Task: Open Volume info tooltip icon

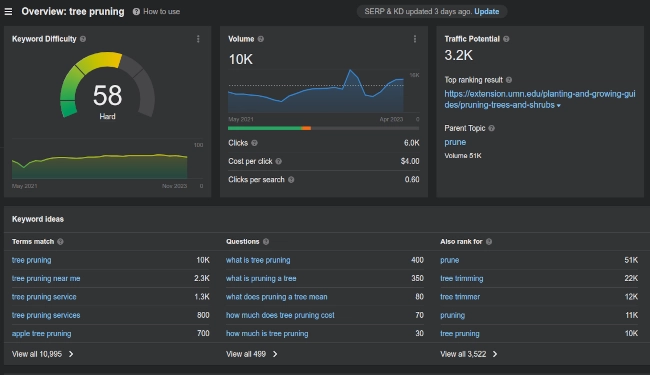Action: click(261, 39)
